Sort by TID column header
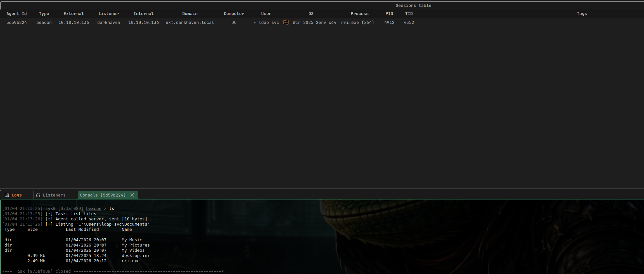Viewport: 644px width, 274px height. point(409,14)
